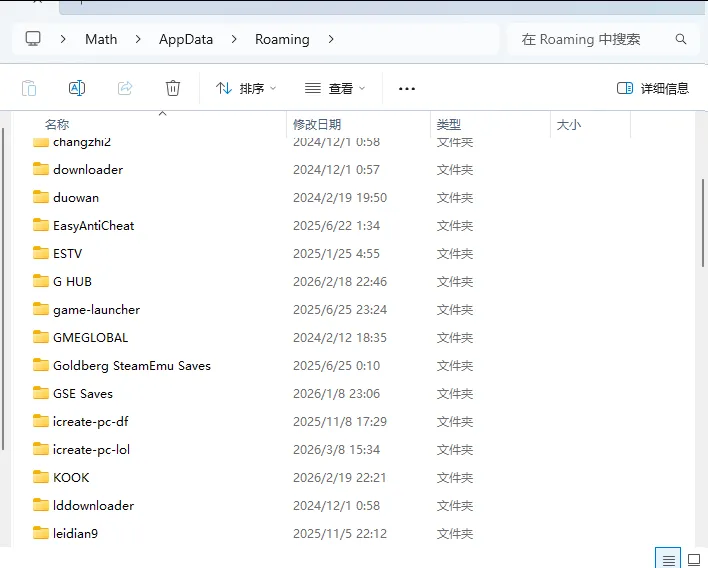Select the icreate-pc-df folder icon

(x=41, y=421)
